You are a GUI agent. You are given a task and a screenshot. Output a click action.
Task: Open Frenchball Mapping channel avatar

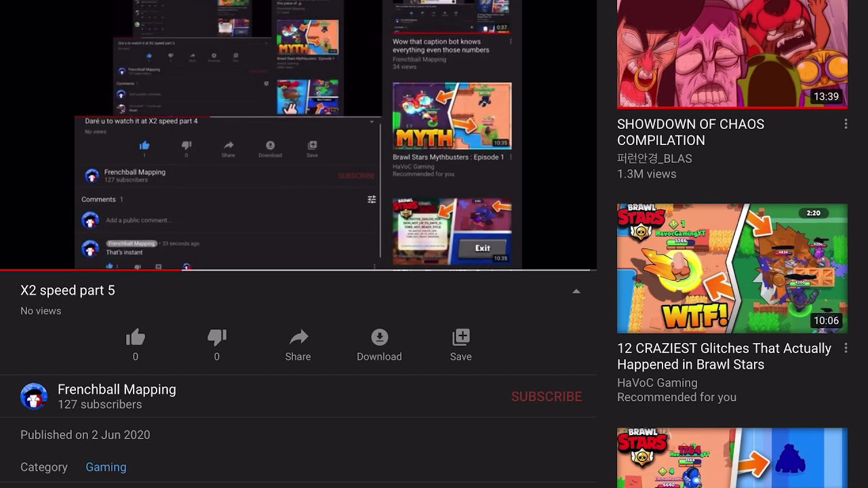tap(34, 396)
